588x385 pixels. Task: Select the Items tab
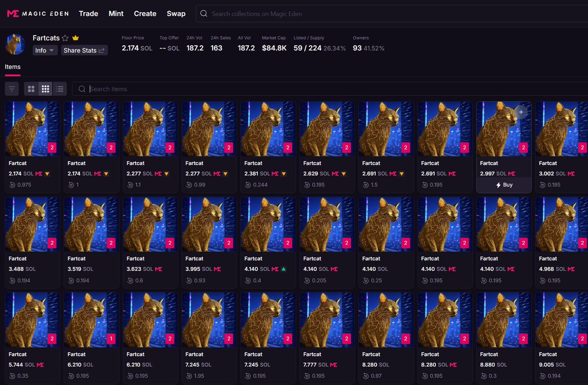tap(13, 67)
